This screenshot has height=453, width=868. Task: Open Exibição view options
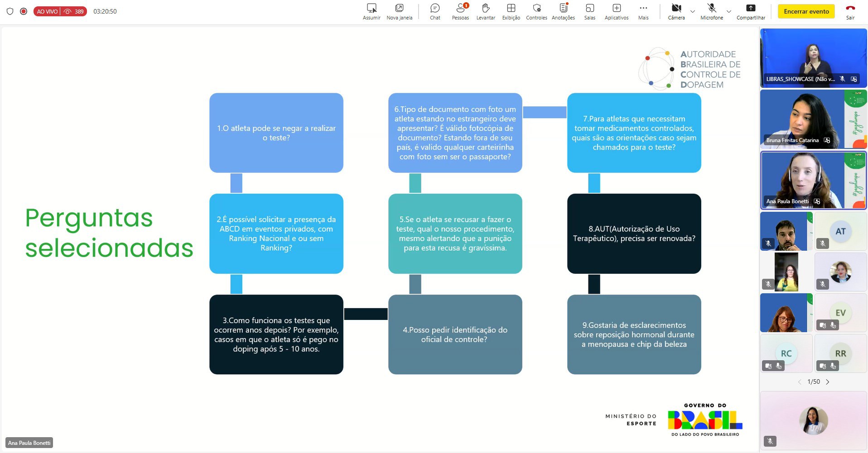coord(511,11)
